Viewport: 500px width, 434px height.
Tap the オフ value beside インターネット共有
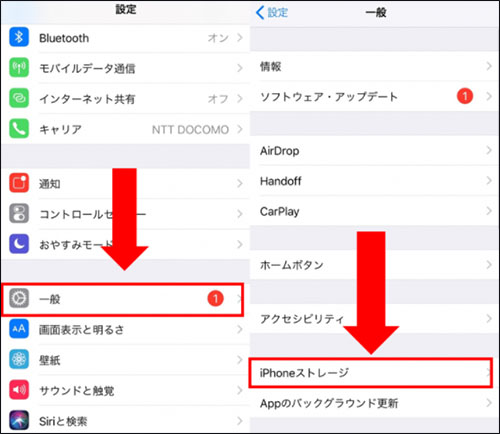pos(218,99)
